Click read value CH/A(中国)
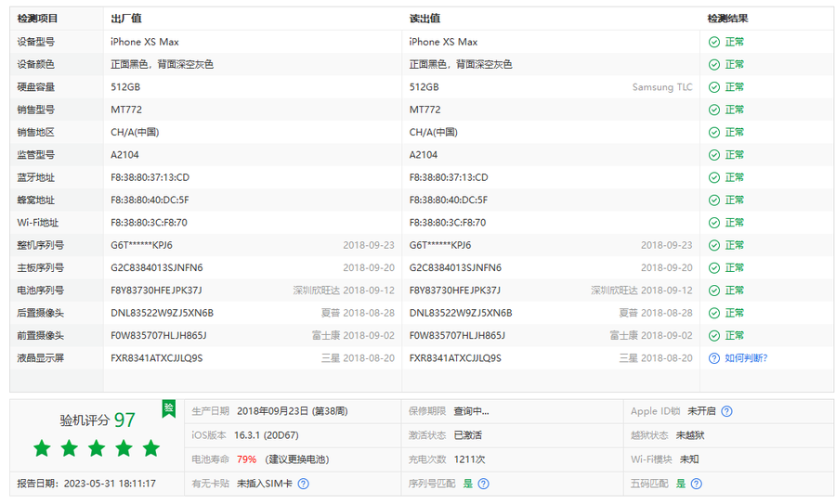836x504 pixels. point(434,132)
